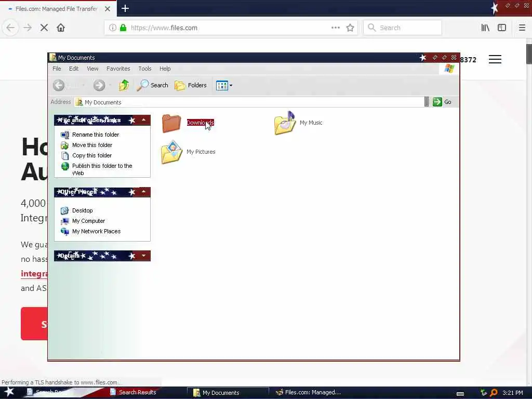Open the Files.com website hamburger menu
Screen dimensions: 532x399
pos(495,59)
